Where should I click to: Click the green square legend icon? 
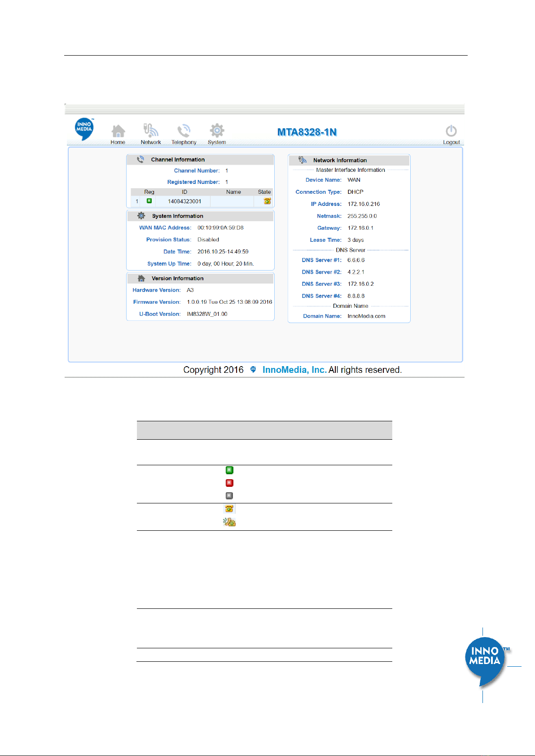click(229, 470)
